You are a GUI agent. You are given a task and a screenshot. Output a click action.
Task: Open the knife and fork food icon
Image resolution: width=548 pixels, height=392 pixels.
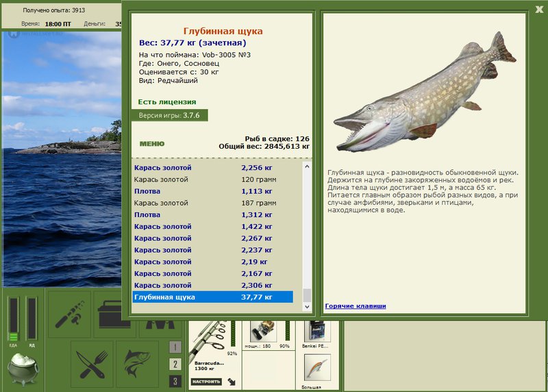pos(92,365)
